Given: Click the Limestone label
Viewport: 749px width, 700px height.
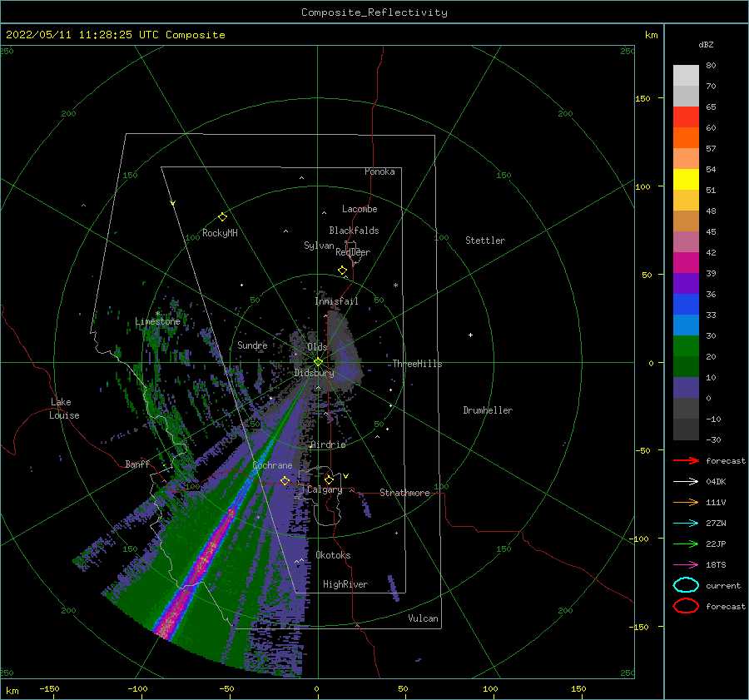Looking at the screenshot, I should 157,321.
